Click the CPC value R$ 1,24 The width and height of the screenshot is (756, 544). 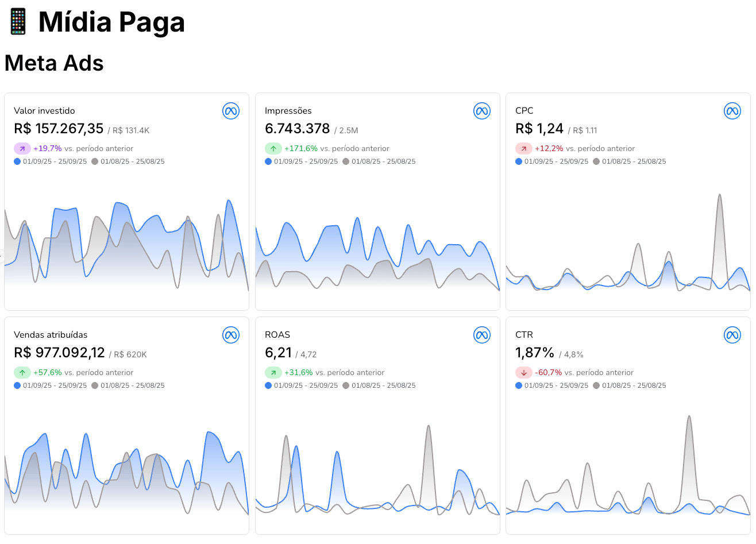pyautogui.click(x=539, y=129)
